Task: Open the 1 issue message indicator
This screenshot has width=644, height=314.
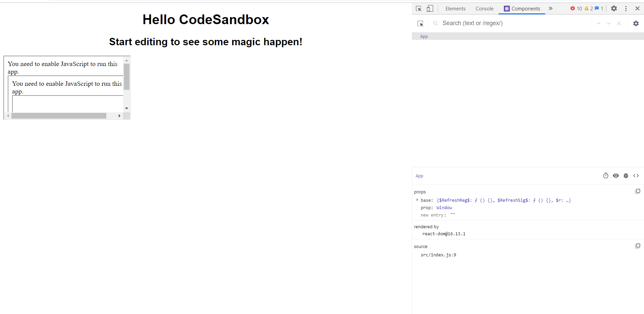Action: click(x=599, y=9)
